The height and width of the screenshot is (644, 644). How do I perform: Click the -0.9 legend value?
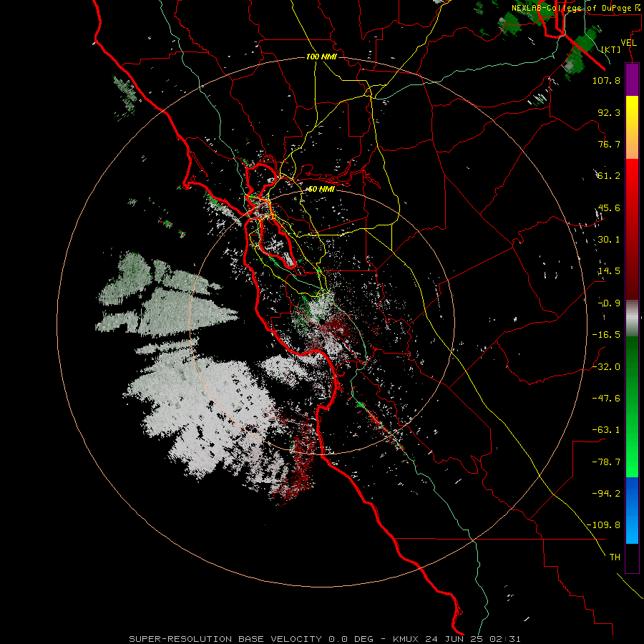point(609,303)
